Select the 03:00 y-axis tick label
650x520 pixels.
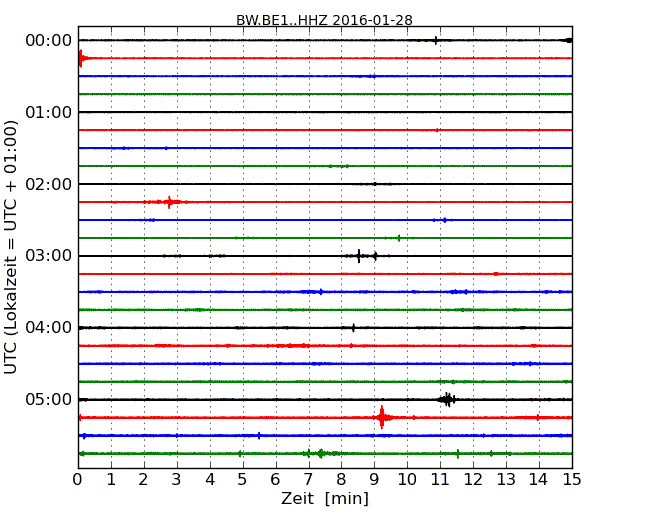(49, 256)
